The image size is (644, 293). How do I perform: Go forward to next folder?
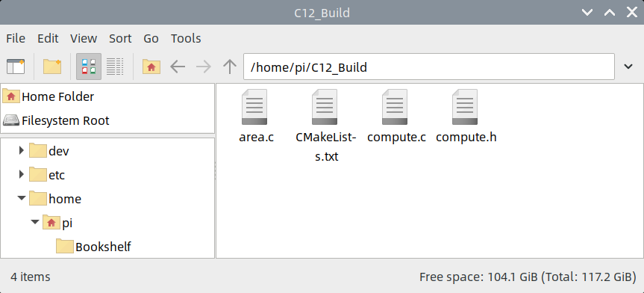204,67
